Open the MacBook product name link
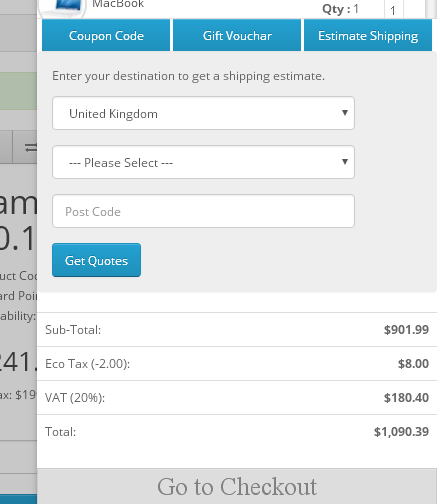Viewport: 437px width, 504px height. 118,4
